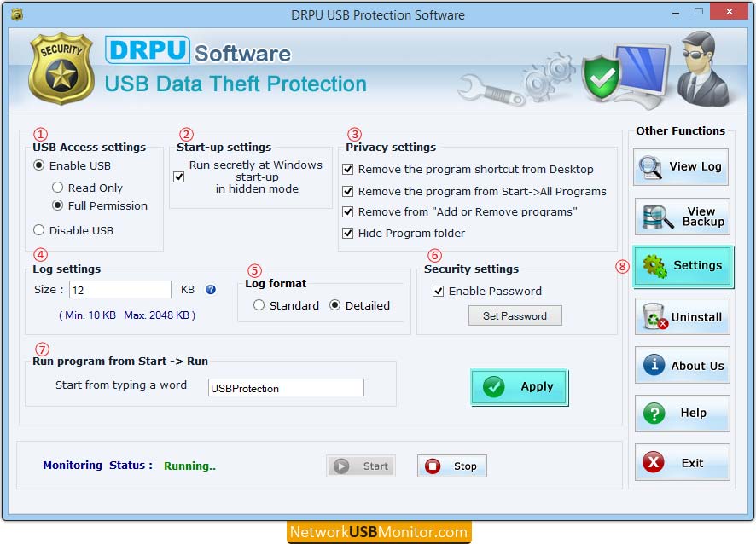Click the gold Security badge logo
Viewport: 756px width, 544px height.
tap(61, 69)
